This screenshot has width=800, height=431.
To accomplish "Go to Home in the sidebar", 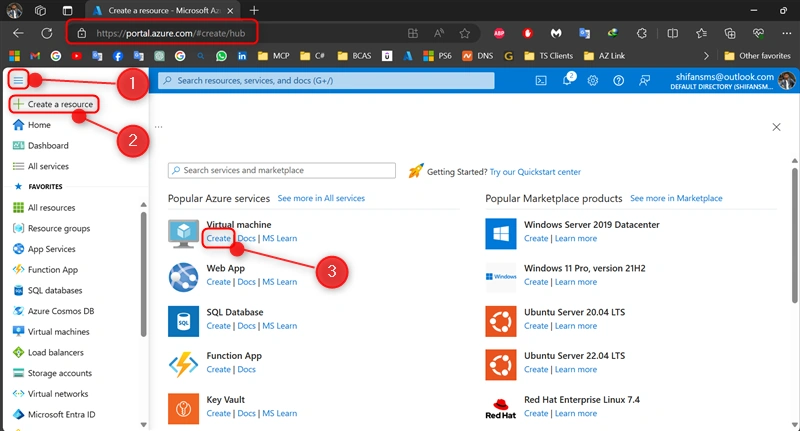I will point(32,125).
